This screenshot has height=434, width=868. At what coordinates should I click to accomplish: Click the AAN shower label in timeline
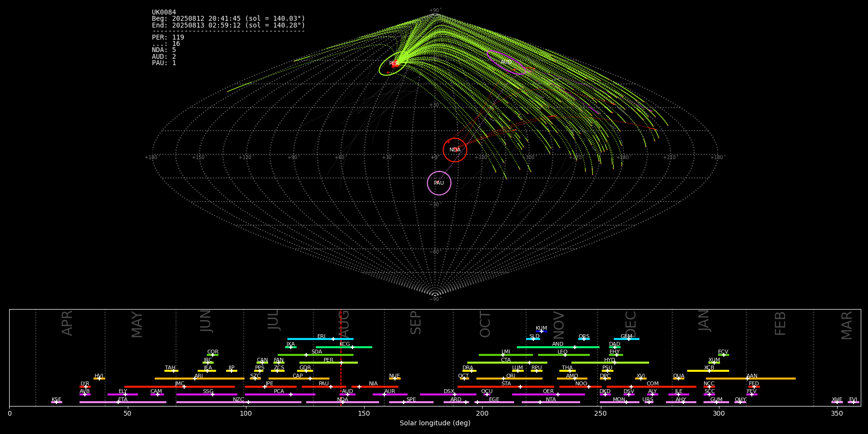(x=752, y=376)
